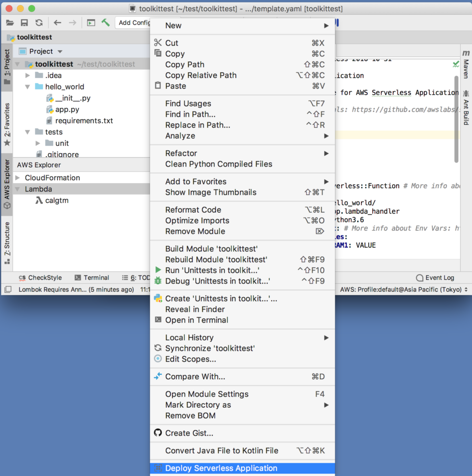Go forward with the right arrow icon
Screen dimensions: 472x476
tap(72, 23)
